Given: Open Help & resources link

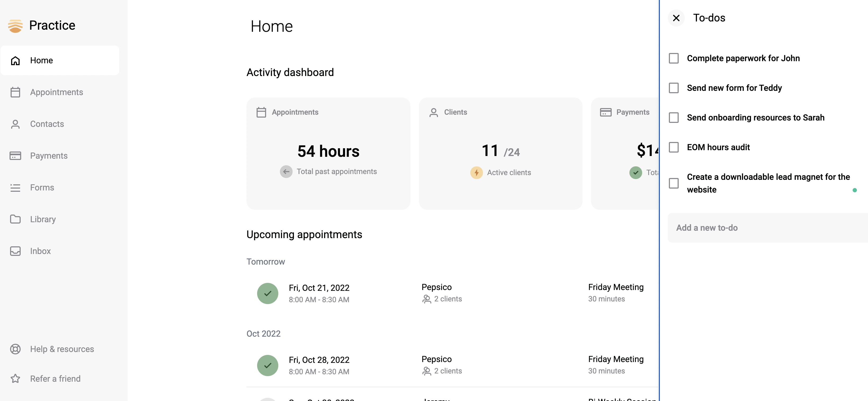Looking at the screenshot, I should tap(60, 349).
